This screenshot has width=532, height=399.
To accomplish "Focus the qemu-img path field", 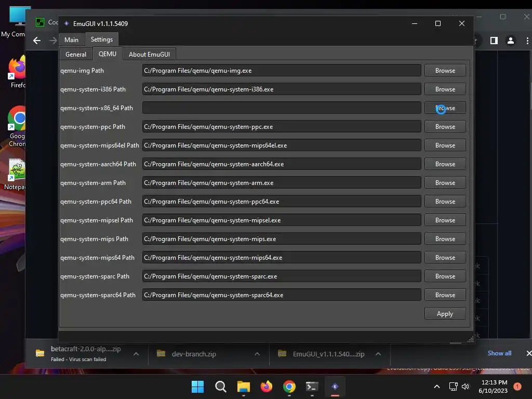I will [282, 71].
